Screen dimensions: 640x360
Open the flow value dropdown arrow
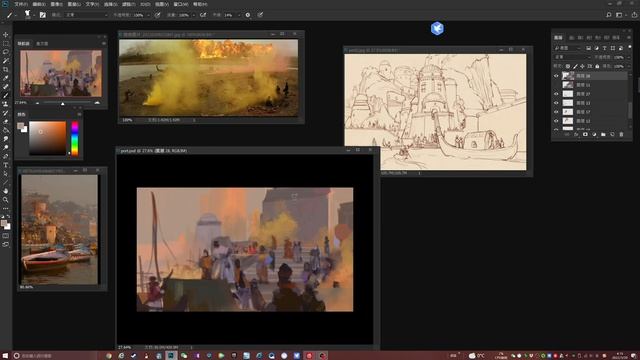coord(193,15)
